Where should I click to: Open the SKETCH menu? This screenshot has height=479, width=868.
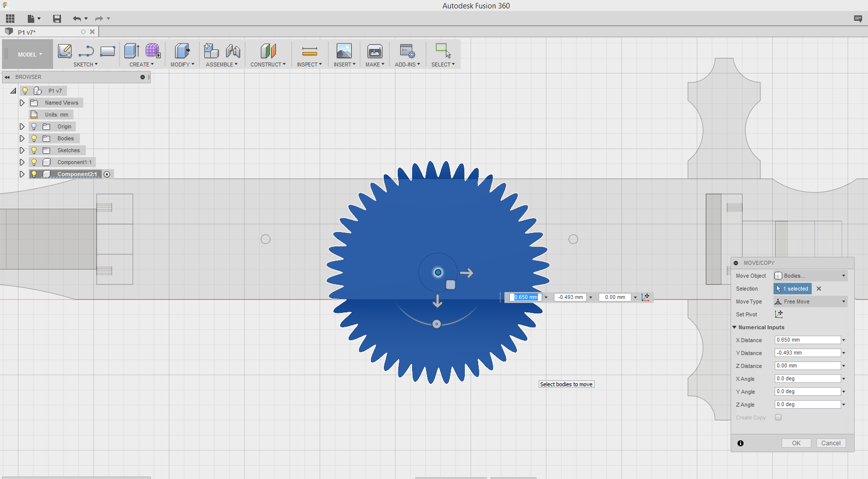click(85, 64)
